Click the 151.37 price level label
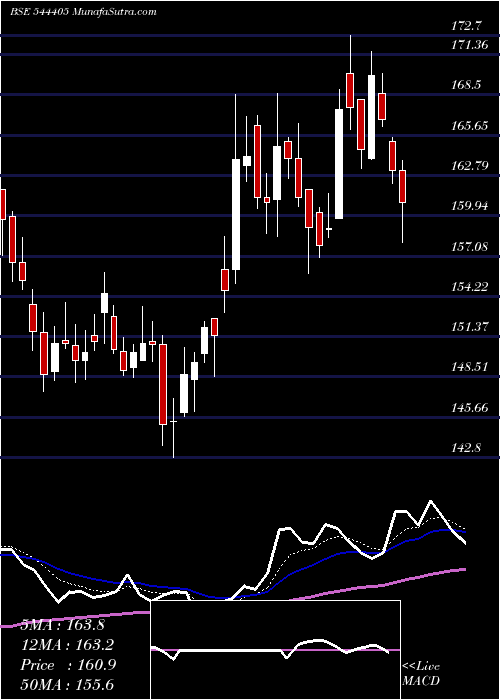 470,327
